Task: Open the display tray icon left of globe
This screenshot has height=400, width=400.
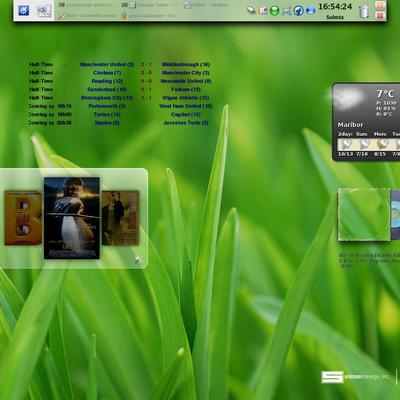Action: (x=287, y=11)
